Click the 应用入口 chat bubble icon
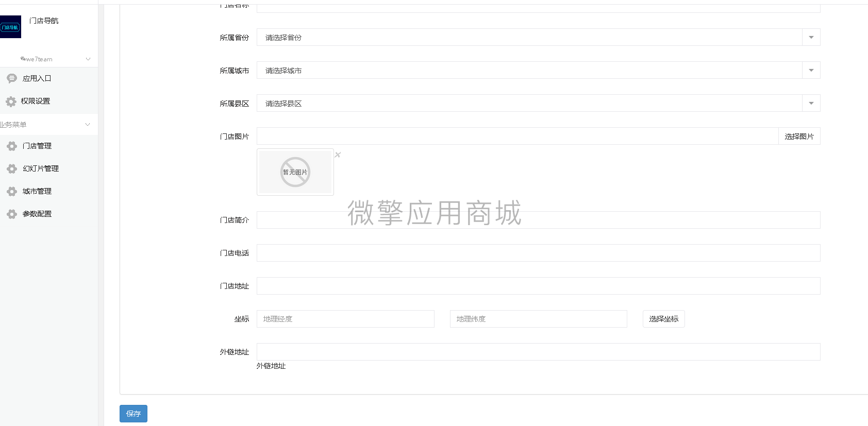This screenshot has height=426, width=868. 12,78
